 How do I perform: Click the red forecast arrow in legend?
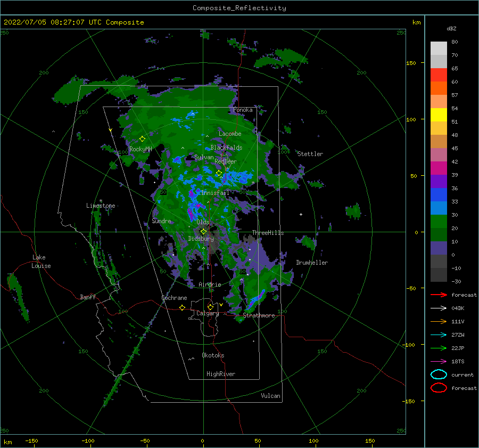click(x=439, y=295)
